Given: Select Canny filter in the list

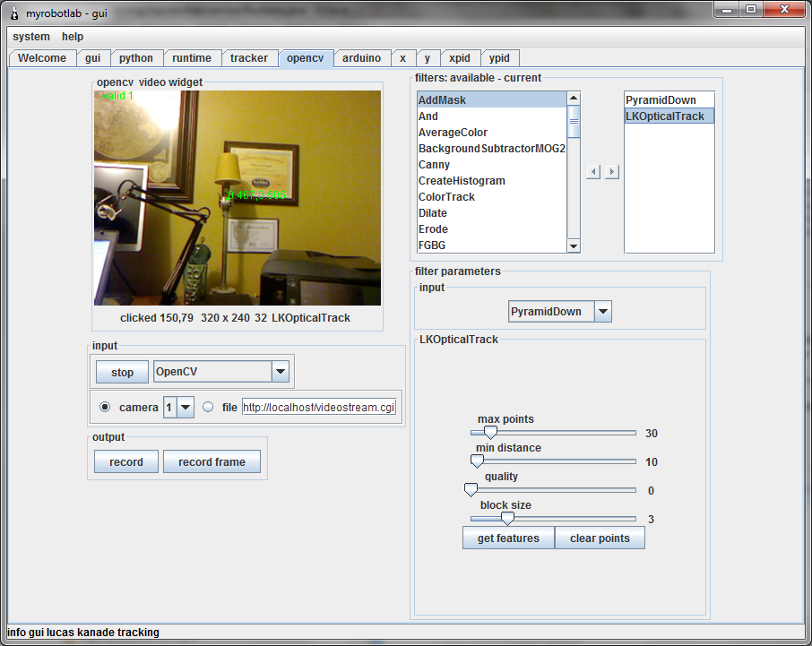Looking at the screenshot, I should tap(491, 164).
